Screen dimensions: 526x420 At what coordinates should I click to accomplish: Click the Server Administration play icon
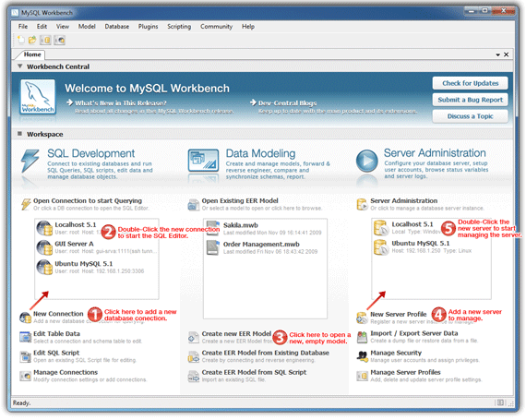[366, 161]
